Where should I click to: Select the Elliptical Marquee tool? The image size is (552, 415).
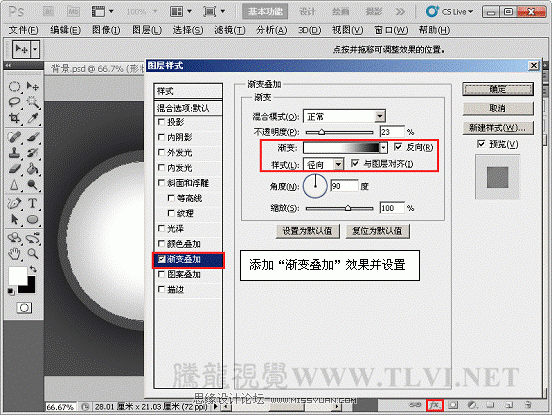[14, 87]
